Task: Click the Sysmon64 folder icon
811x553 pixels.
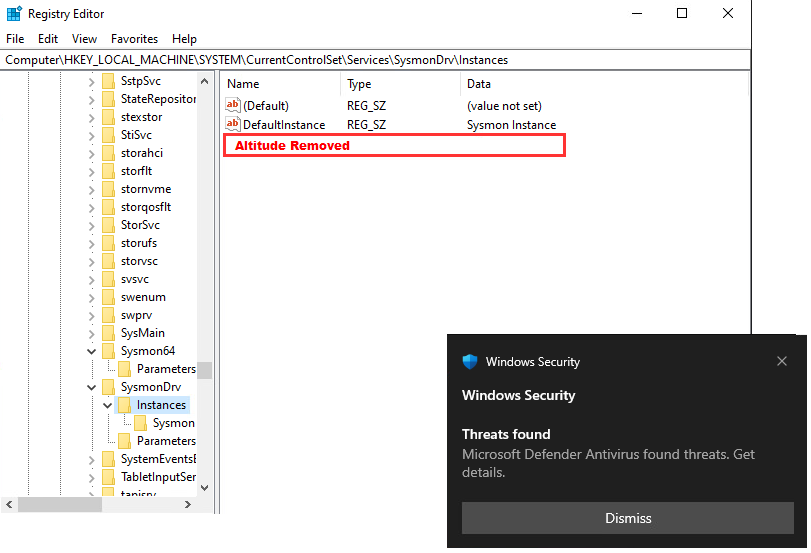Action: (108, 351)
